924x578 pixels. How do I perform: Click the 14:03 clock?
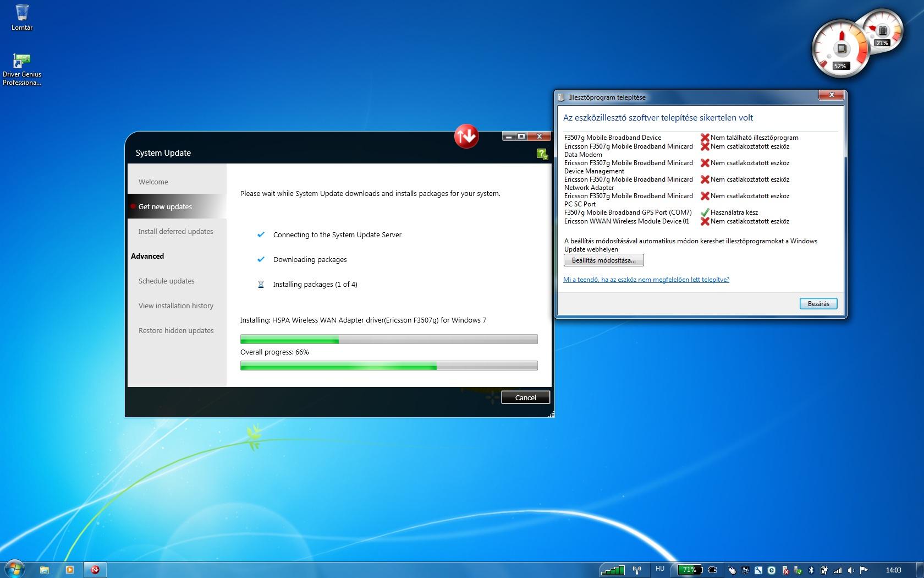click(x=894, y=570)
